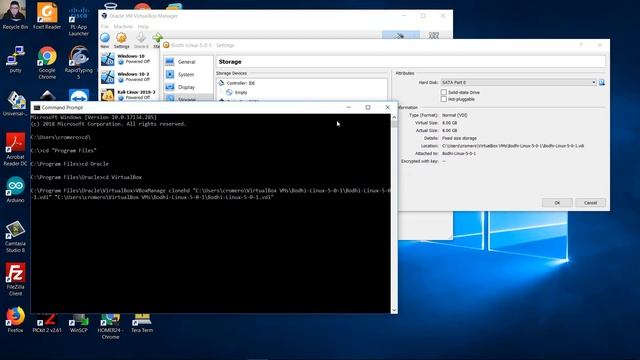
Task: Click Discard in the VirtualBox Manager toolbar
Action: [141, 41]
